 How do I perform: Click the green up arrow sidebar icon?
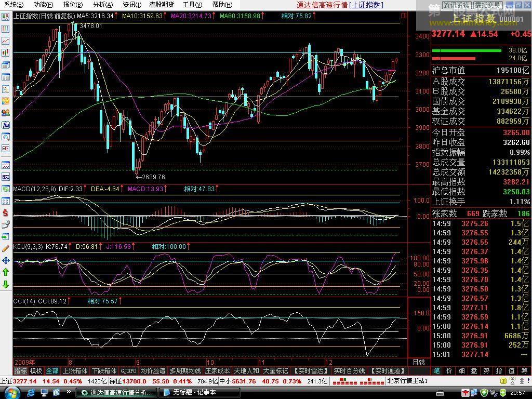coord(5,272)
